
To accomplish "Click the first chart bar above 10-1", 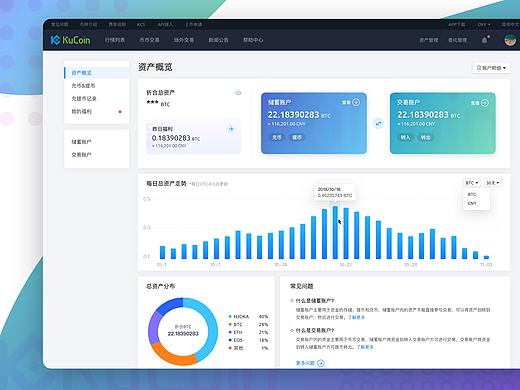I will 162,252.
